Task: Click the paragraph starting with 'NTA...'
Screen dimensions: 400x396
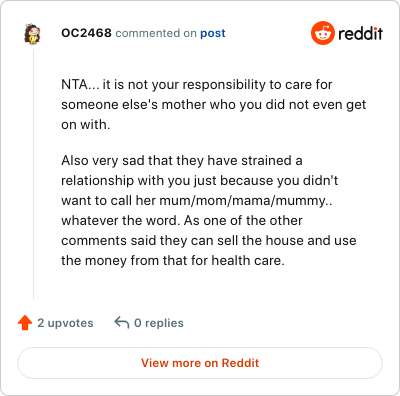Action: (213, 104)
